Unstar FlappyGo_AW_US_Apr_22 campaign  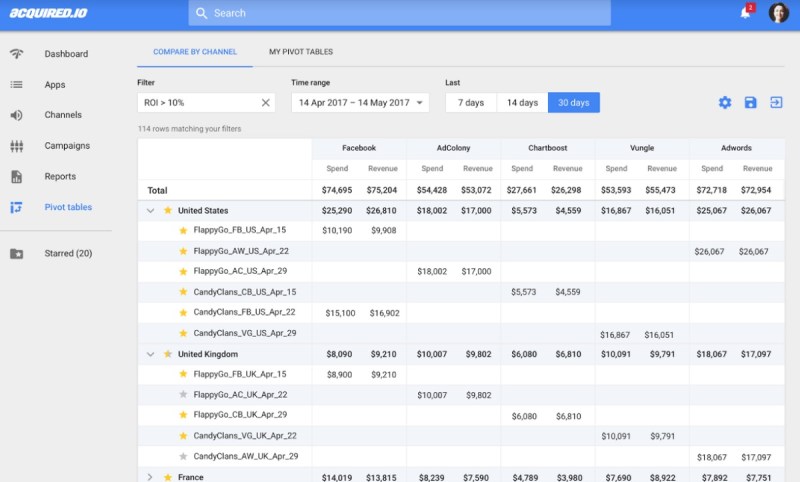(x=183, y=251)
